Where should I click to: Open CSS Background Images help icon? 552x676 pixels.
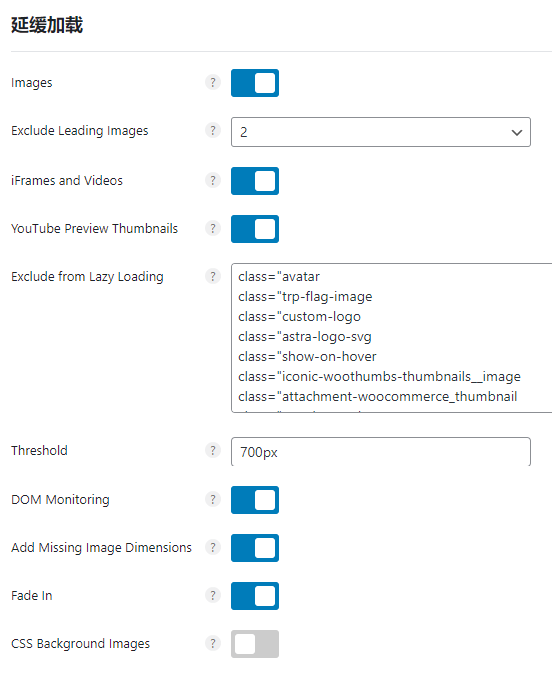213,643
